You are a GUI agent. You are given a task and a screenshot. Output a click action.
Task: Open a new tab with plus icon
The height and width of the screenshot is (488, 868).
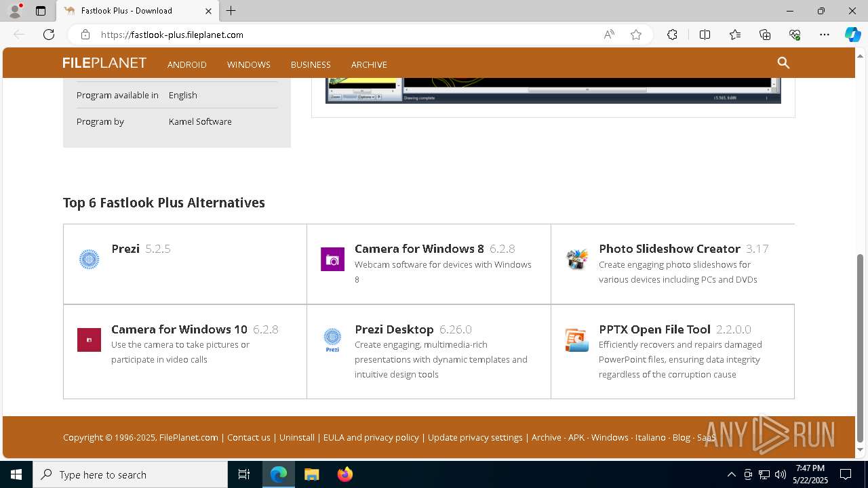click(231, 11)
